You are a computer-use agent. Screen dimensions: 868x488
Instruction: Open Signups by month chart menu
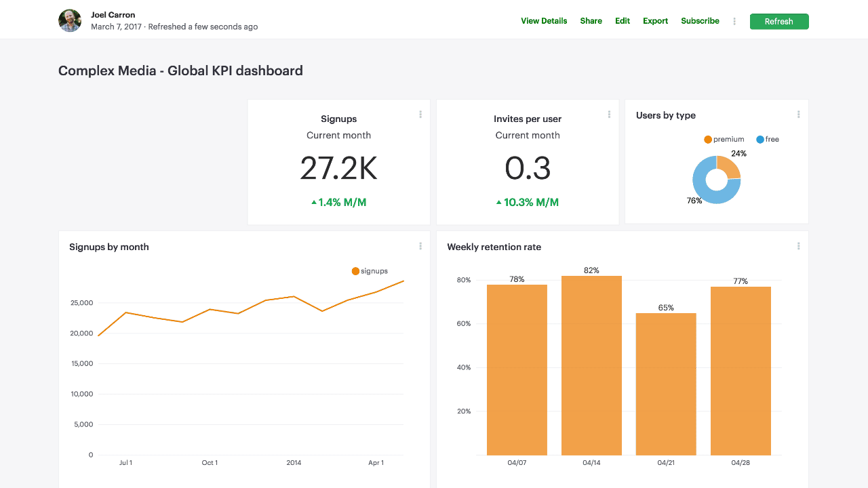[420, 246]
